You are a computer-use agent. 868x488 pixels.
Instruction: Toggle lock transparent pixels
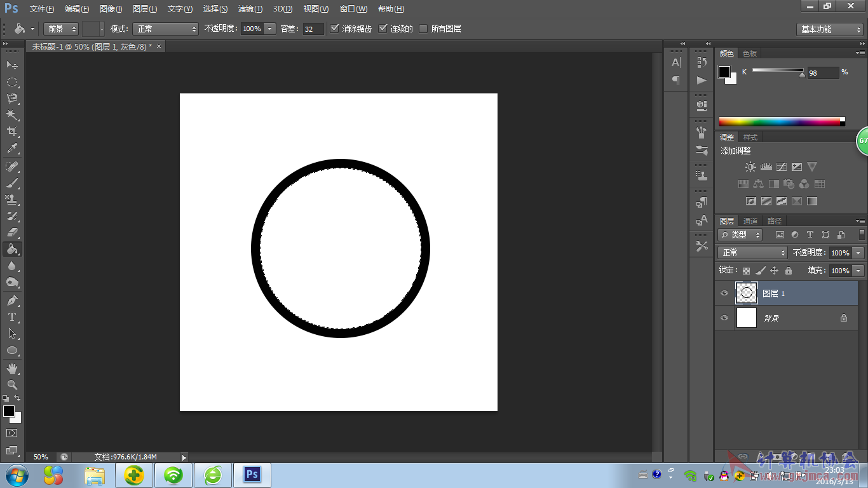click(747, 271)
